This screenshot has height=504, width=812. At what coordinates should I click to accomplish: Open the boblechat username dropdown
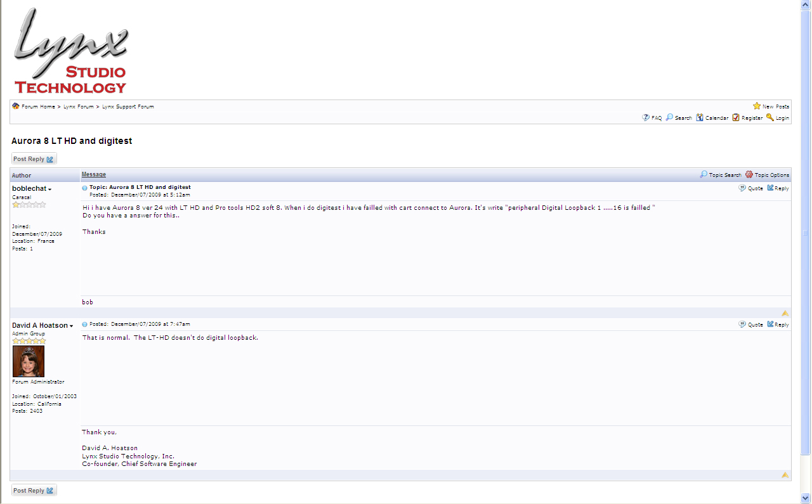point(32,189)
